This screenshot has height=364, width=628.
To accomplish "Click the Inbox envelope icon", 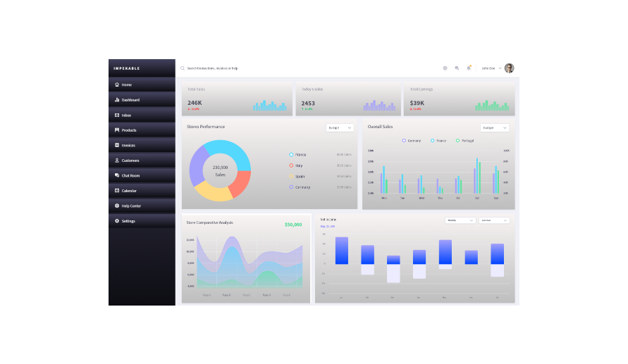I will [117, 115].
